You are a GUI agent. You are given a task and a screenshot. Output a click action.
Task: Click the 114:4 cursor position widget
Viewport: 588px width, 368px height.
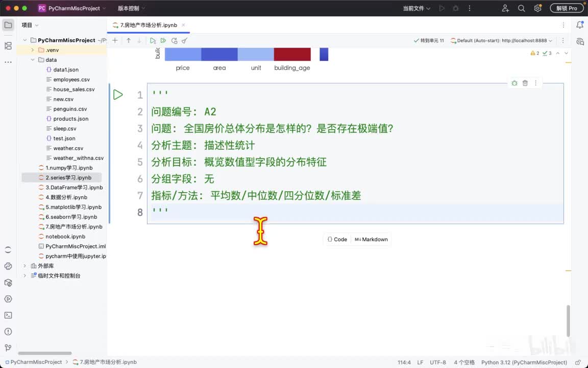click(404, 362)
